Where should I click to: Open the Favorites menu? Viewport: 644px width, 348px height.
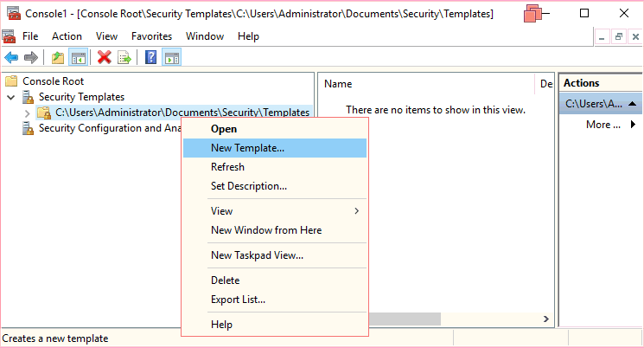[151, 36]
